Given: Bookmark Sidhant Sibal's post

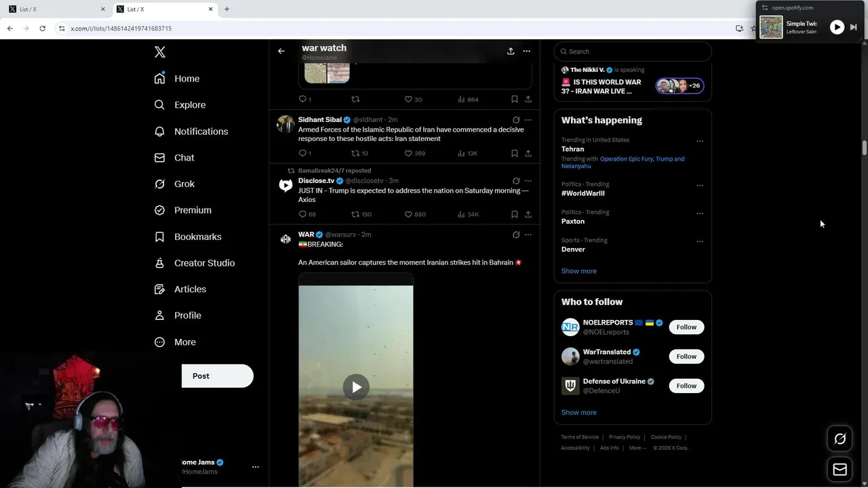Looking at the screenshot, I should point(514,153).
